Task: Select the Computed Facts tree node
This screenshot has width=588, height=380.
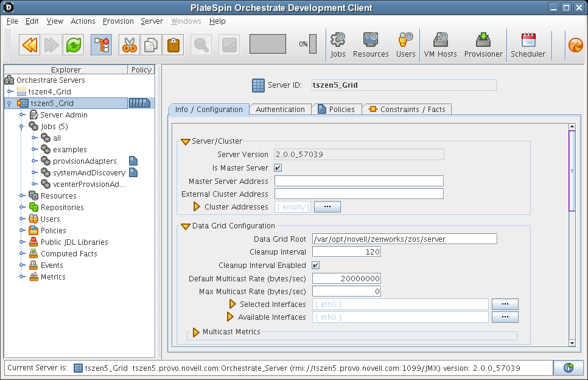Action: pos(69,254)
